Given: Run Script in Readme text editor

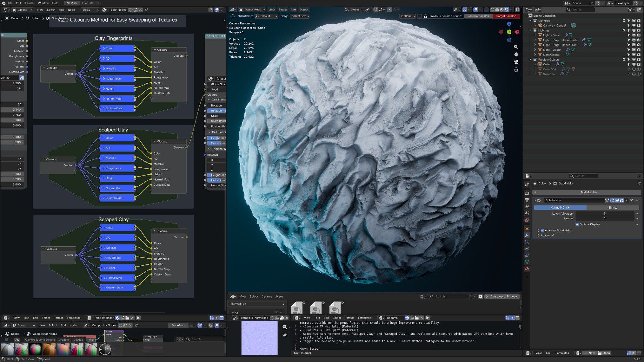Looking at the screenshot, I should (428, 318).
